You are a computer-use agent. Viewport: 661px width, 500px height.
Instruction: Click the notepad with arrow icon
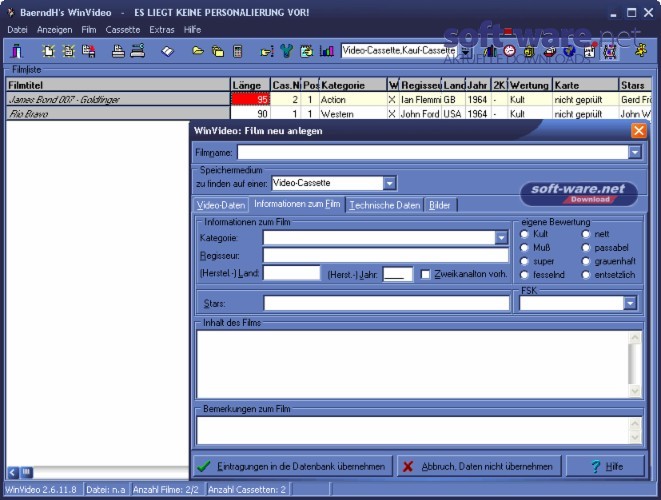point(306,51)
